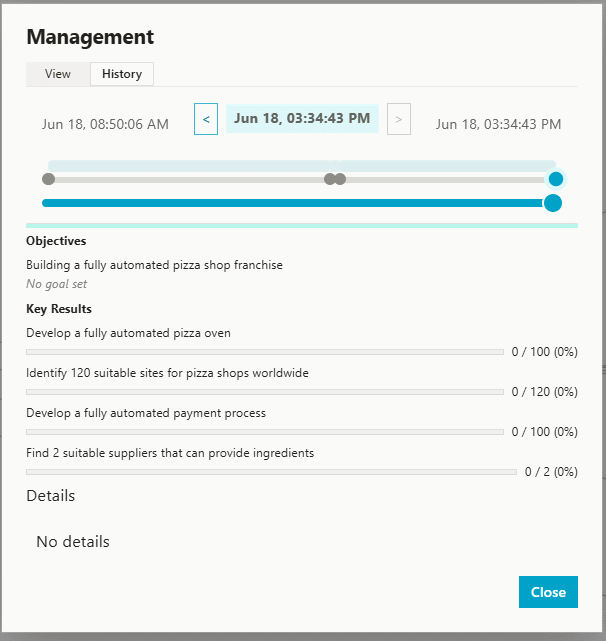Viewport: 606px width, 641px height.
Task: Click the automated payment process progress bar
Action: point(265,432)
